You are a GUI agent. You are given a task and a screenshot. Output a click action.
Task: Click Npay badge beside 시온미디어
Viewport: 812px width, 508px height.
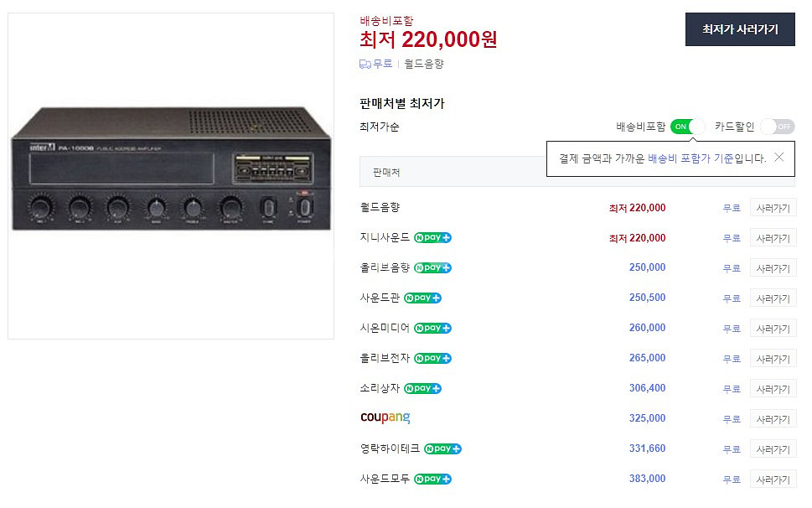pyautogui.click(x=432, y=329)
